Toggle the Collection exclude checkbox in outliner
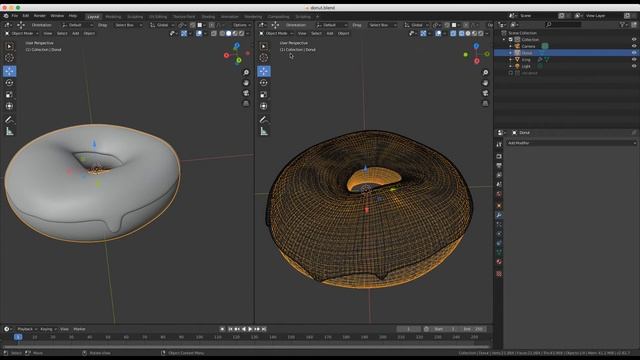Viewport: 640px width, 360px height. pos(511,40)
